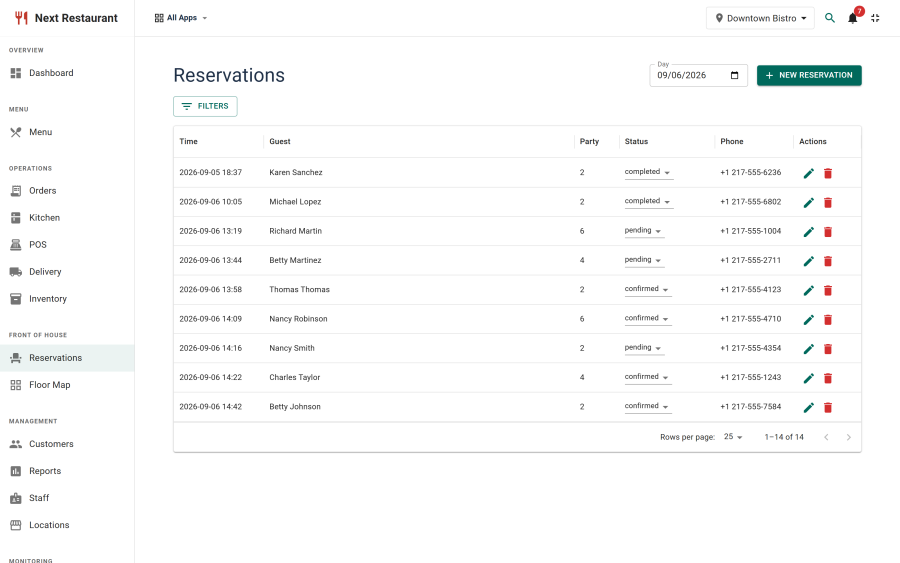Open the Filters button
This screenshot has width=900, height=563.
coord(205,106)
